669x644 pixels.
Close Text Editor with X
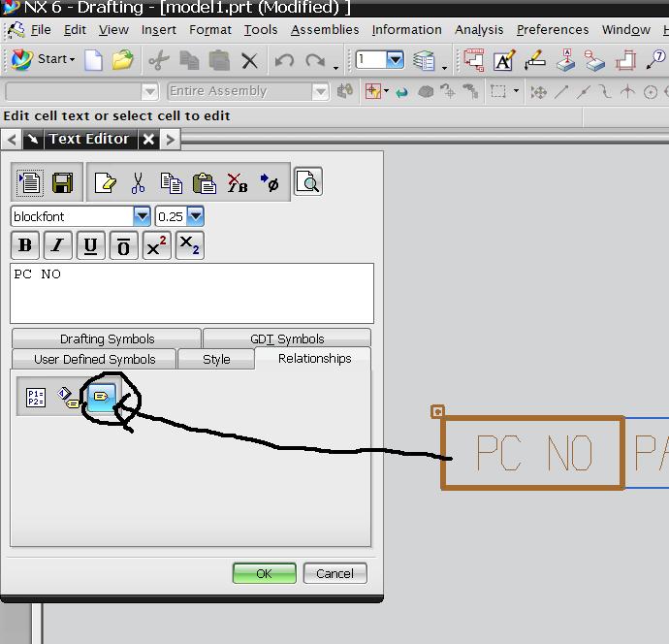[148, 139]
